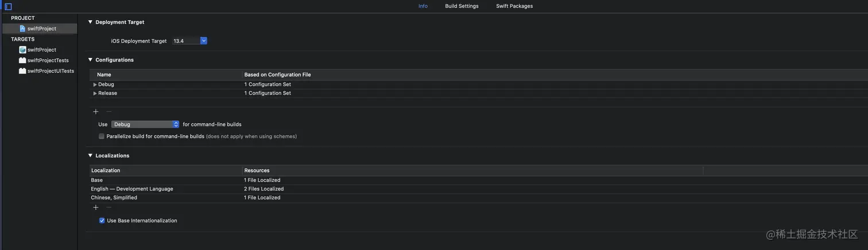Click the swiftProject app target icon
868x250 pixels.
coord(22,49)
